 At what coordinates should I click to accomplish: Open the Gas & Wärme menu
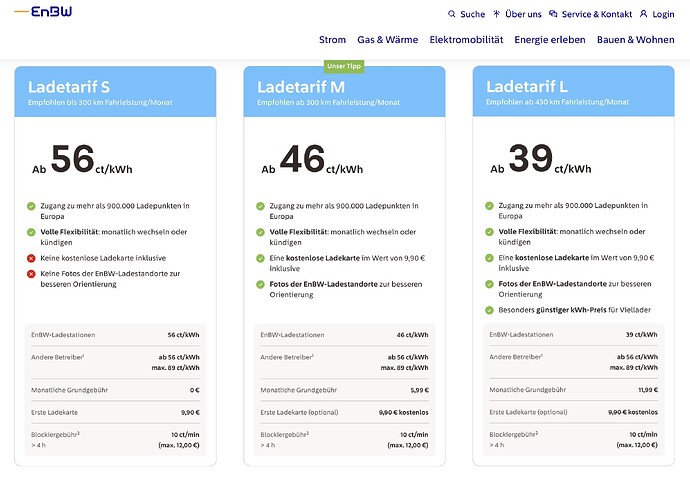click(388, 40)
